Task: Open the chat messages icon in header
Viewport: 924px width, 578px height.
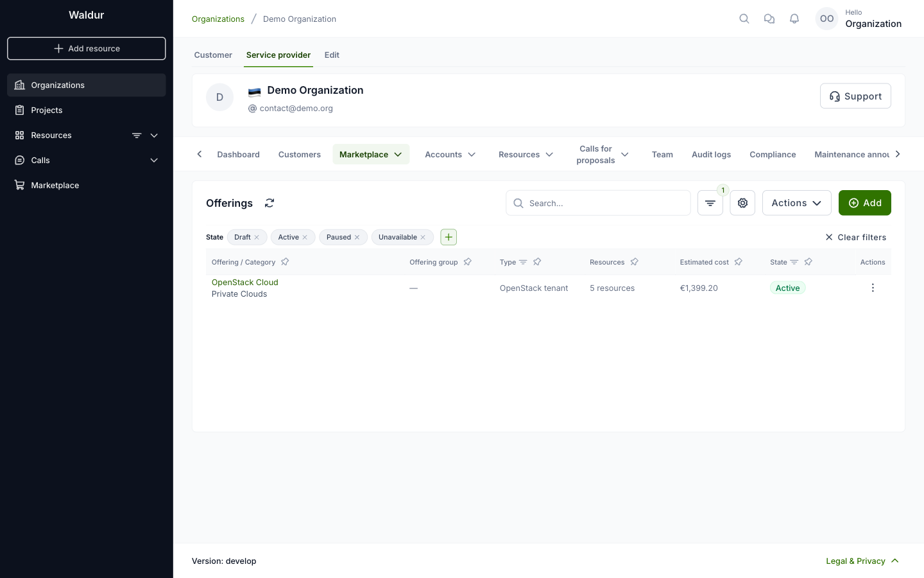Action: pyautogui.click(x=769, y=19)
